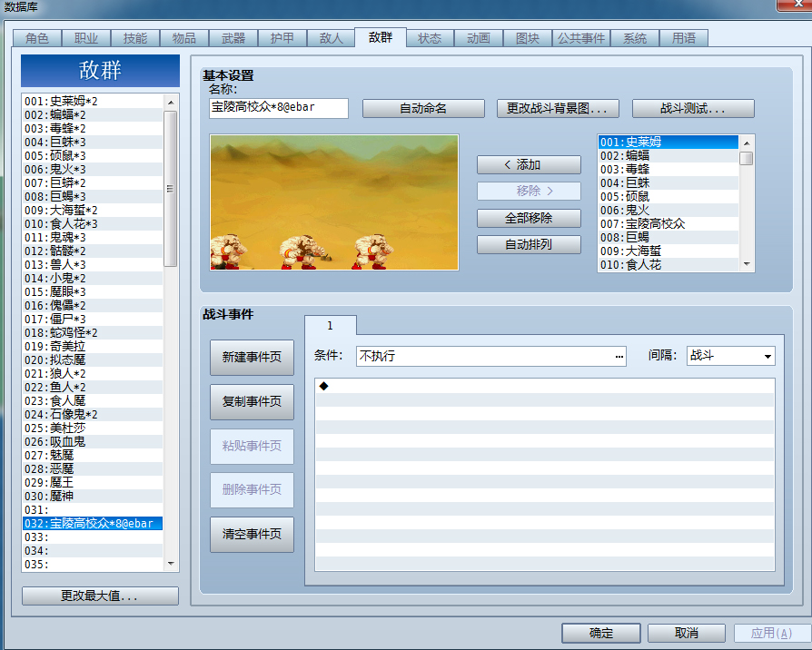Viewport: 812px width, 650px height.
Task: Open the 护甲 tab
Action: 282,38
